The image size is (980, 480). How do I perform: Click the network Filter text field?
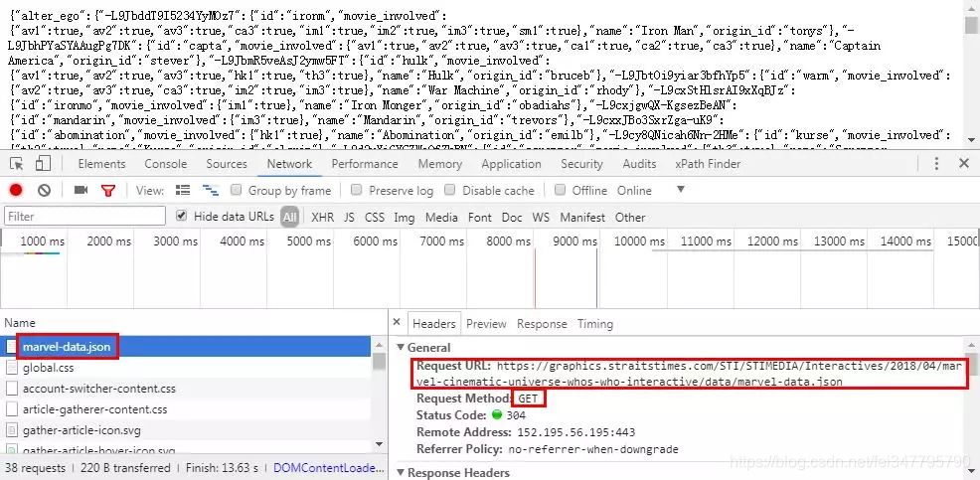[x=85, y=217]
